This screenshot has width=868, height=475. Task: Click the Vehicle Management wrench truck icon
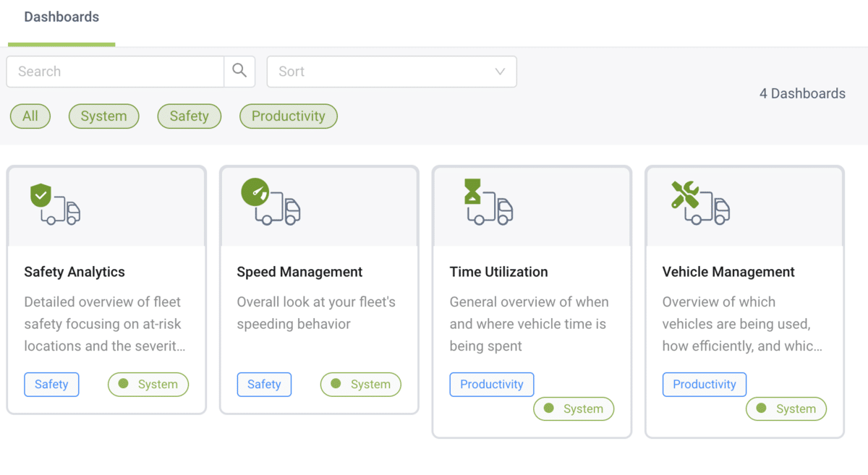tap(699, 203)
